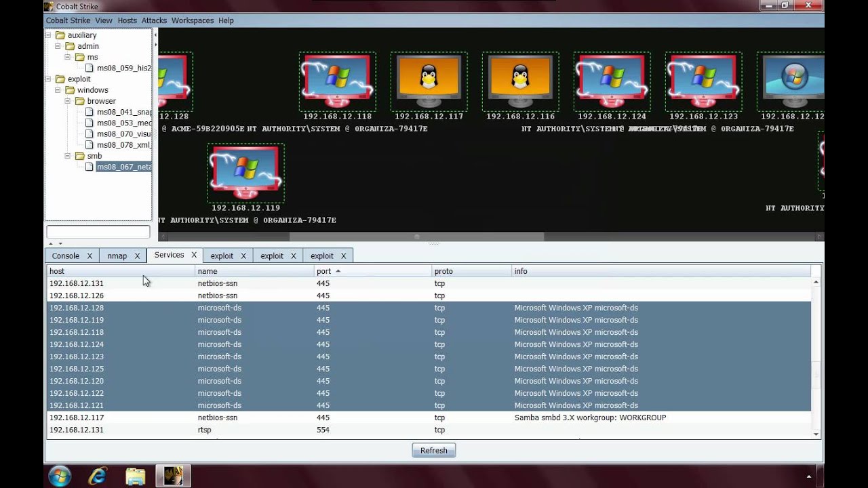868x488 pixels.
Task: Collapse the smb tree node
Action: pyautogui.click(x=68, y=156)
